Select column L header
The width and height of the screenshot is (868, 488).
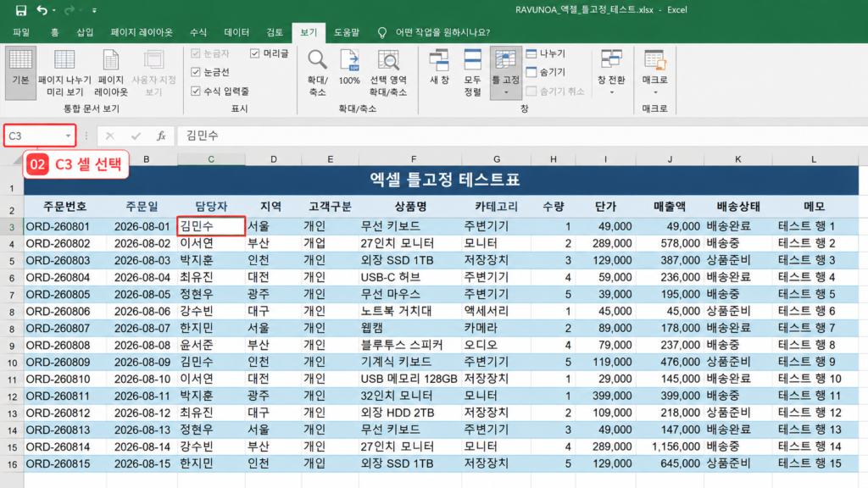(x=814, y=159)
